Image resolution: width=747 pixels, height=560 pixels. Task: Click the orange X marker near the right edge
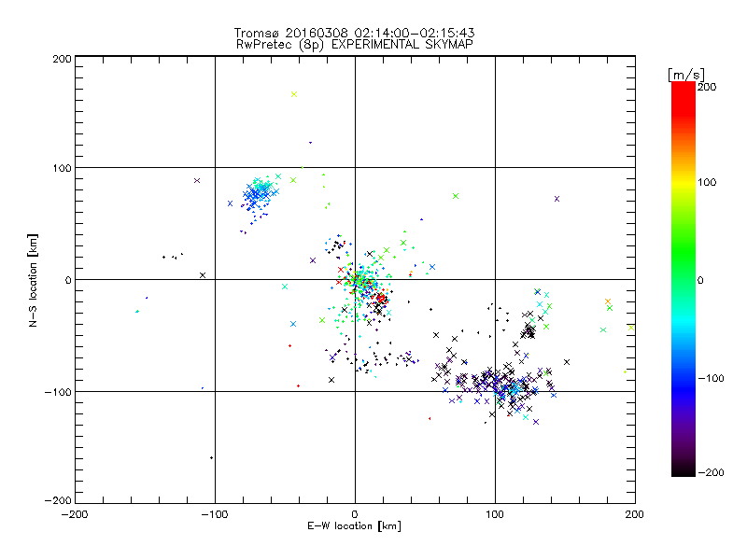point(608,301)
